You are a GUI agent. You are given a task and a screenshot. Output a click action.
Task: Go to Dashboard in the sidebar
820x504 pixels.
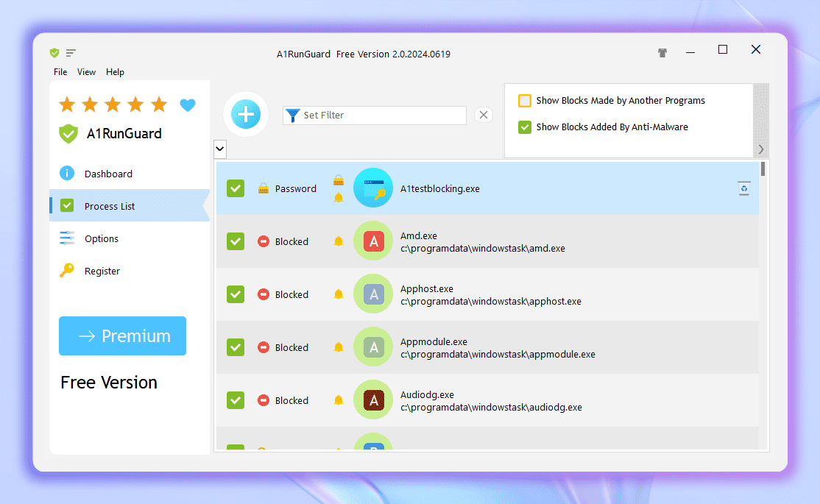(108, 174)
